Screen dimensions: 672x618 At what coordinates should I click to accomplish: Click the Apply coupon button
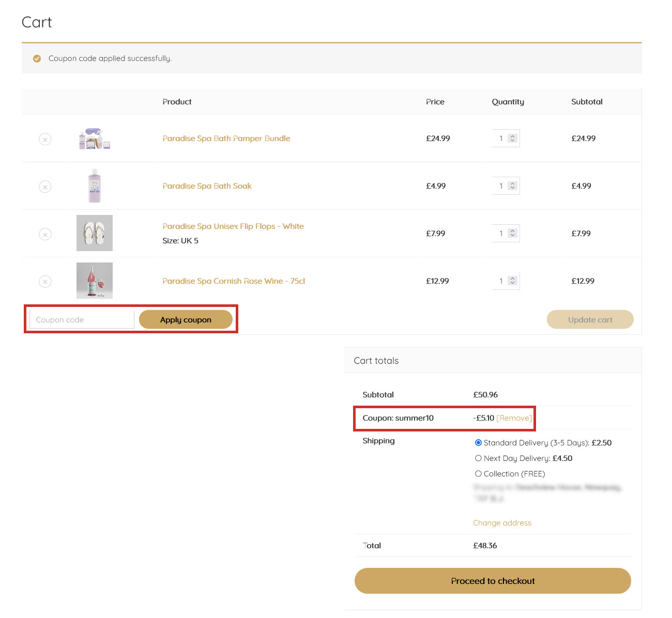pos(186,320)
